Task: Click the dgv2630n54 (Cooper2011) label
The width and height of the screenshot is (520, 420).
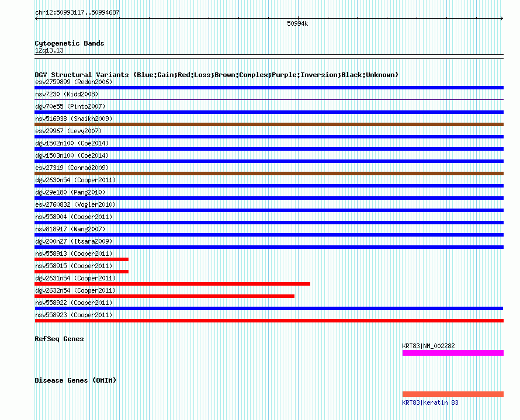Action: pyautogui.click(x=75, y=180)
